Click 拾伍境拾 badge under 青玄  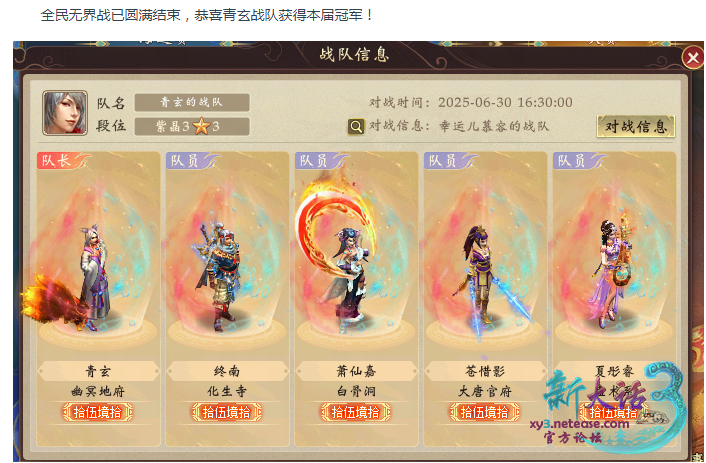[x=98, y=413]
